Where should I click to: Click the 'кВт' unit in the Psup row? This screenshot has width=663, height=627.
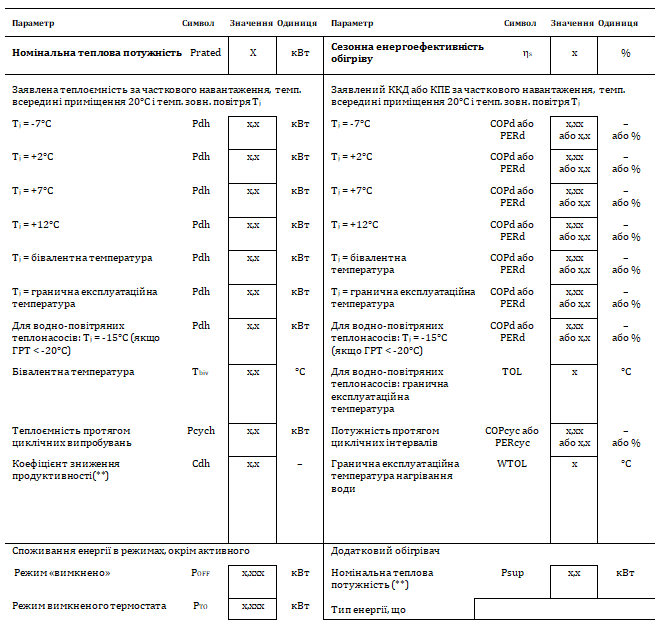tap(625, 573)
